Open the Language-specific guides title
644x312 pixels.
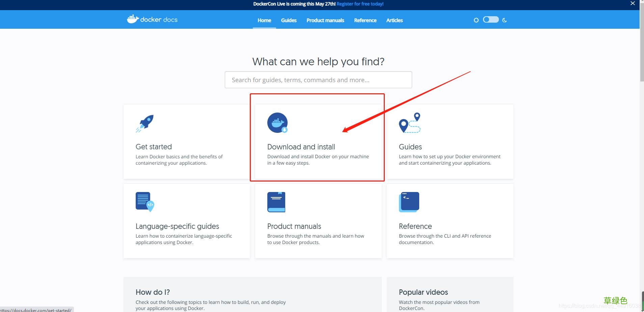[x=177, y=226]
